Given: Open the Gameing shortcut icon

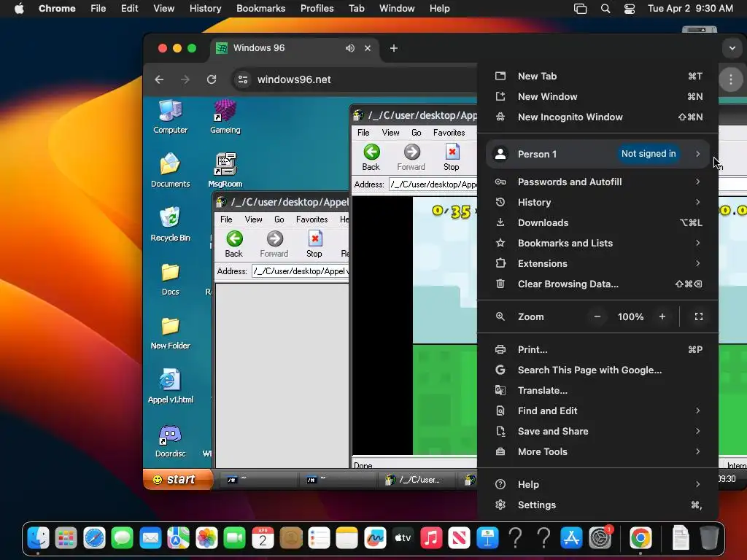Looking at the screenshot, I should click(225, 117).
